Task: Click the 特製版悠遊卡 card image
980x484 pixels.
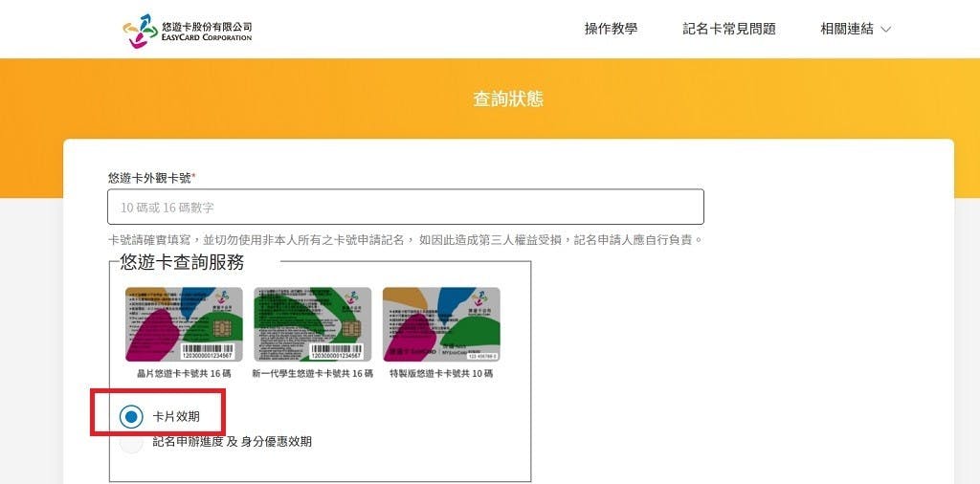Action: (441, 324)
